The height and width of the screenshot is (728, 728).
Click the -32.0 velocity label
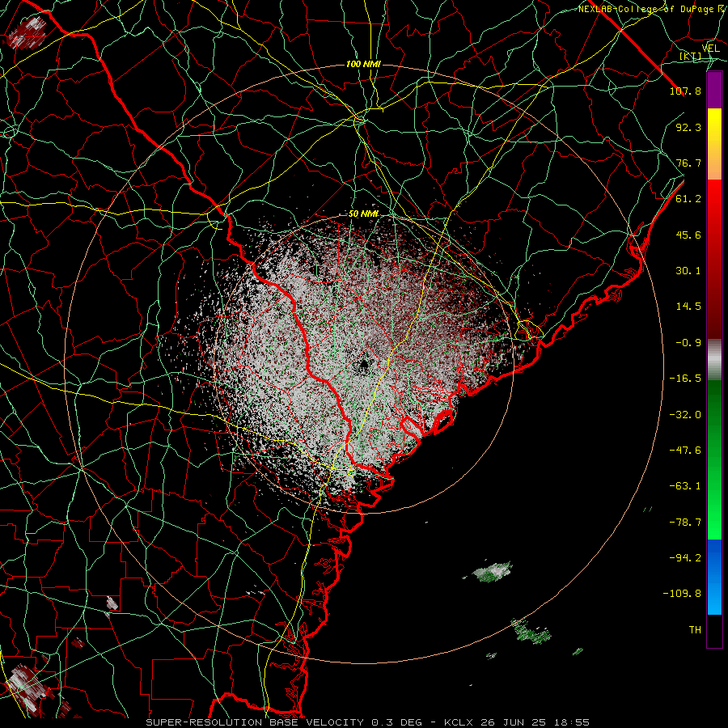tap(685, 415)
